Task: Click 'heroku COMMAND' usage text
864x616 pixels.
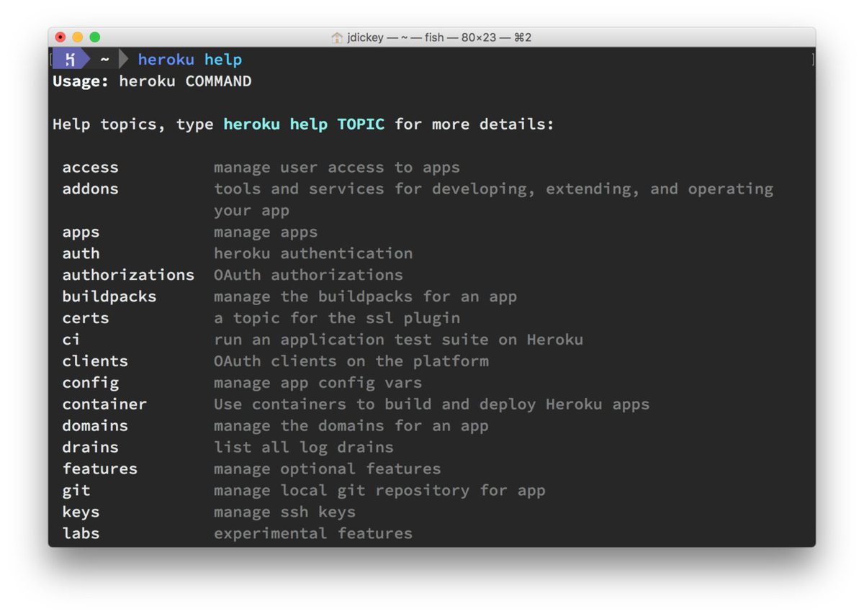Action: (186, 81)
